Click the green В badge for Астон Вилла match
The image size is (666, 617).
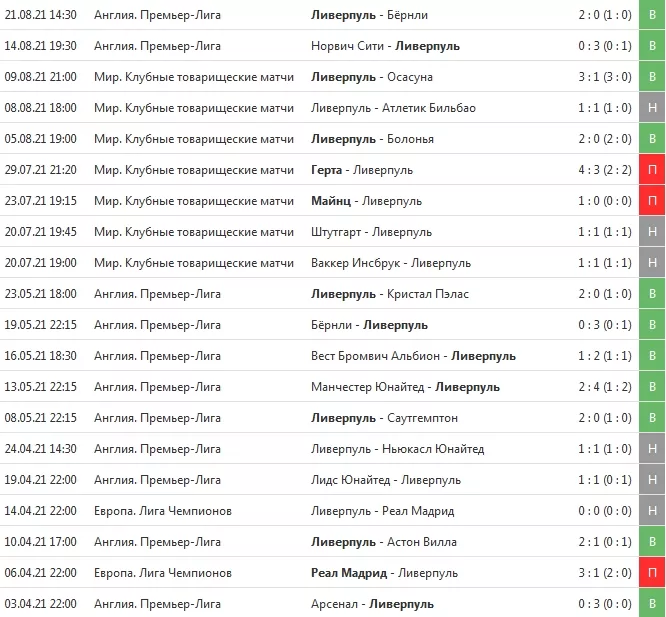tap(652, 542)
